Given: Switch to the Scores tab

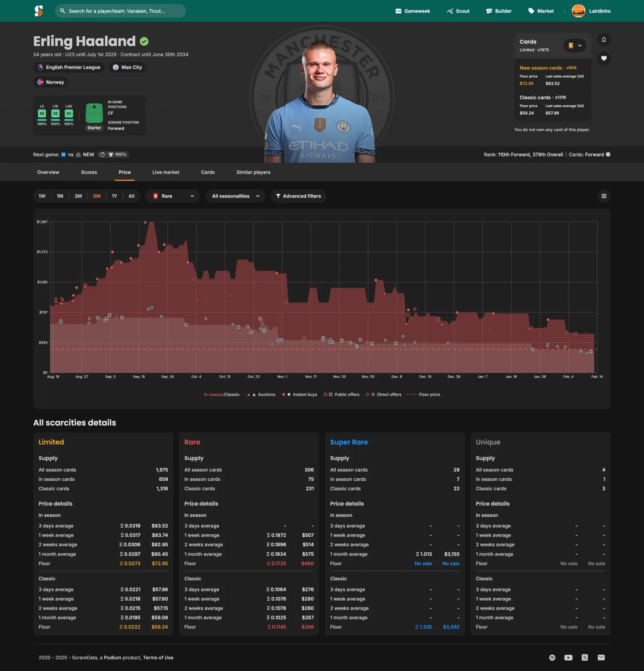Looking at the screenshot, I should 89,172.
